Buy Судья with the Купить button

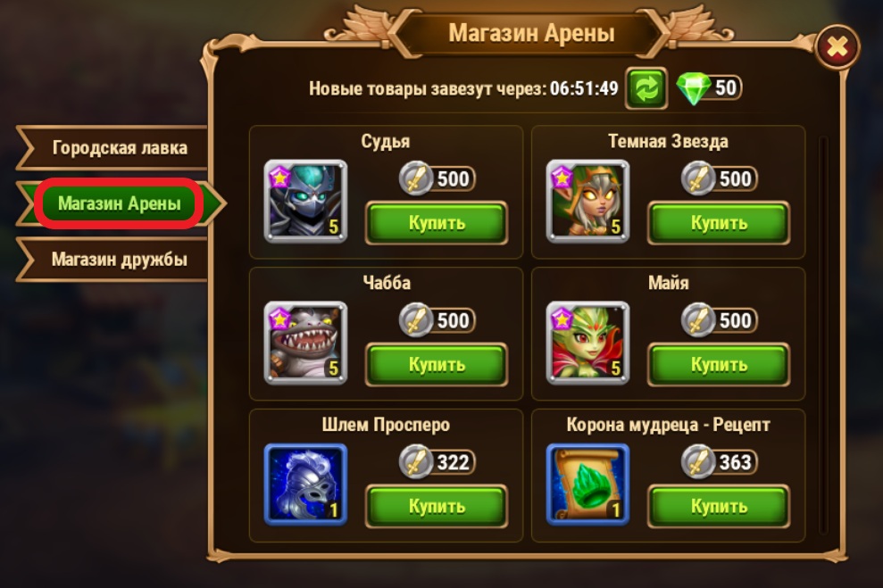pyautogui.click(x=437, y=223)
